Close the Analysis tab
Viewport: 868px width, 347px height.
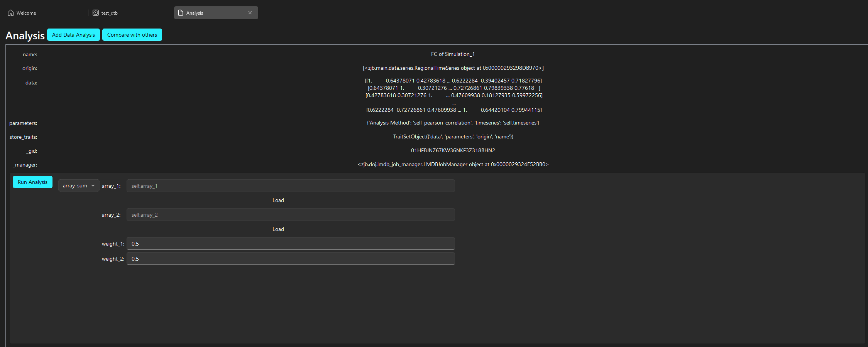coord(250,13)
